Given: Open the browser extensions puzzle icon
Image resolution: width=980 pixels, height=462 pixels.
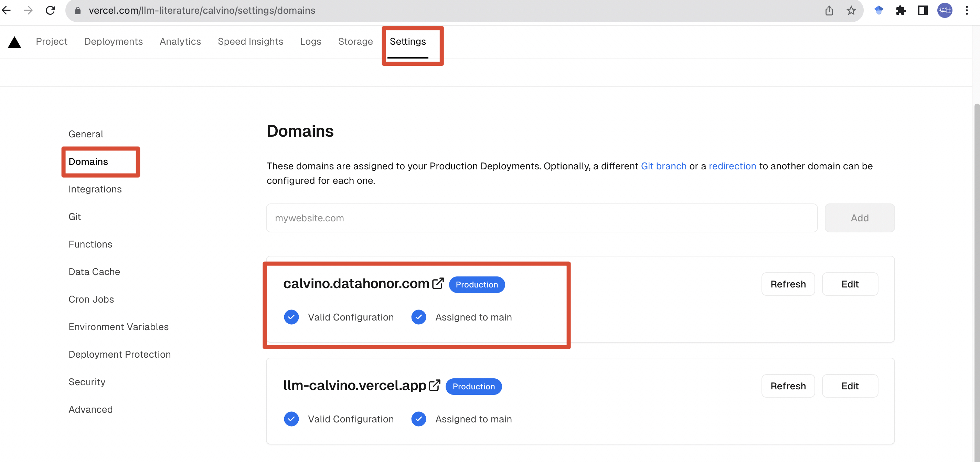Looking at the screenshot, I should click(901, 10).
